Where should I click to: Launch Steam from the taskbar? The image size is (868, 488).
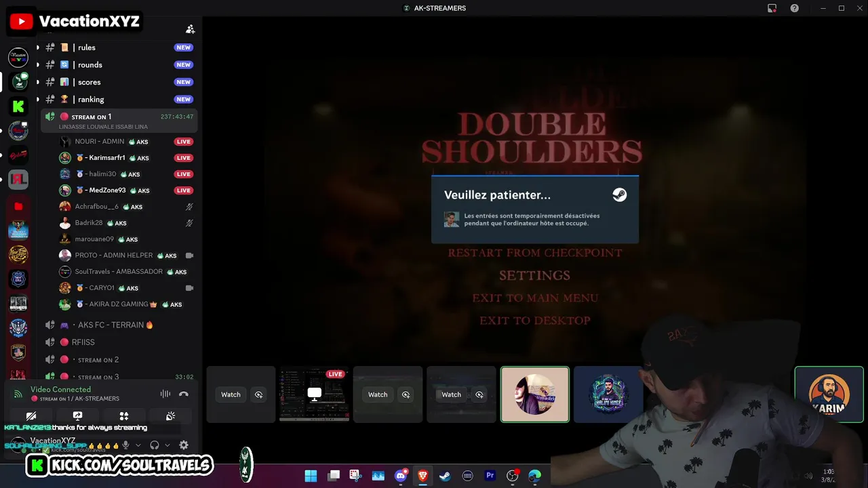pyautogui.click(x=445, y=476)
